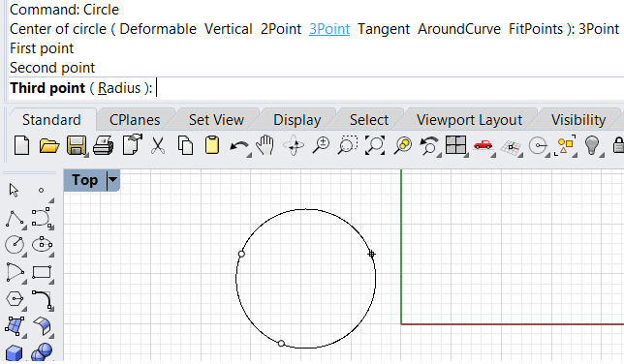Open a file with the folder icon
This screenshot has width=624, height=364.
(x=49, y=146)
